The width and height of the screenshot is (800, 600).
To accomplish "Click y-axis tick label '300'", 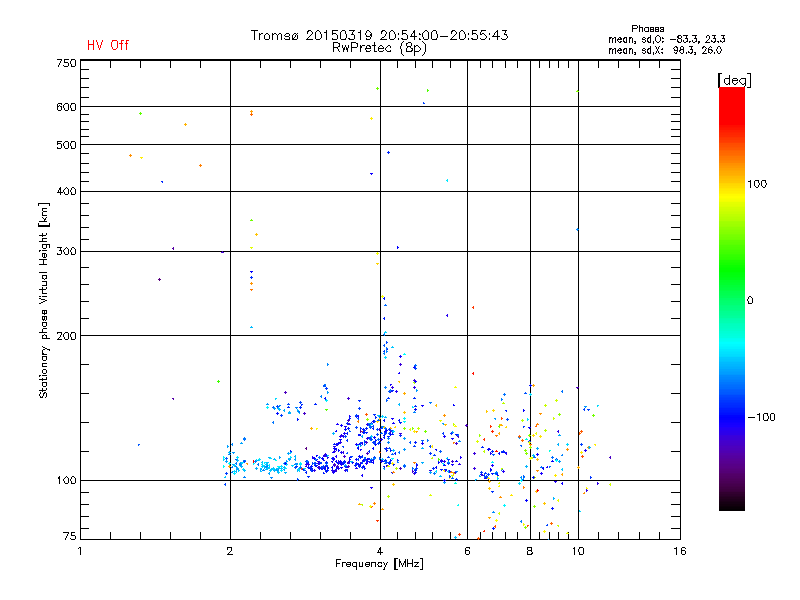I will (x=66, y=252).
